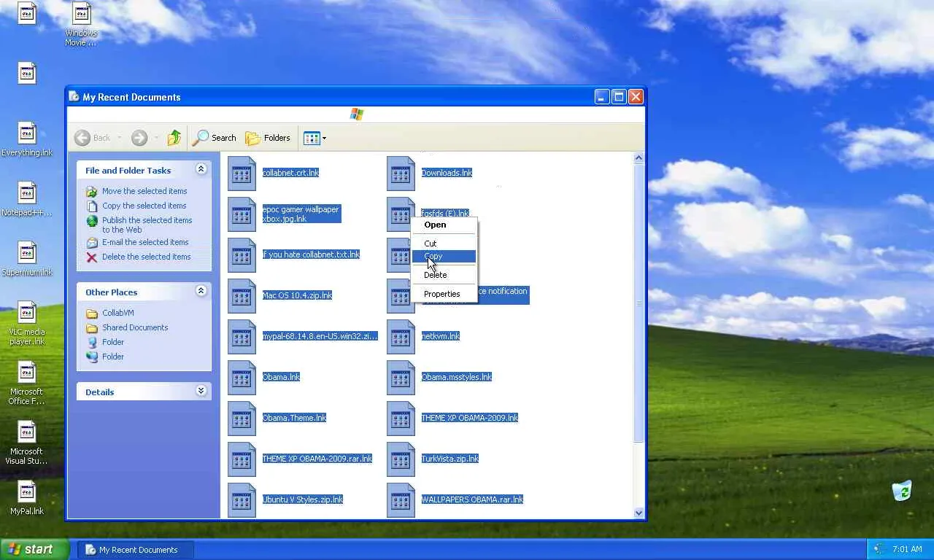Open the Forward history dropdown arrow

click(155, 138)
